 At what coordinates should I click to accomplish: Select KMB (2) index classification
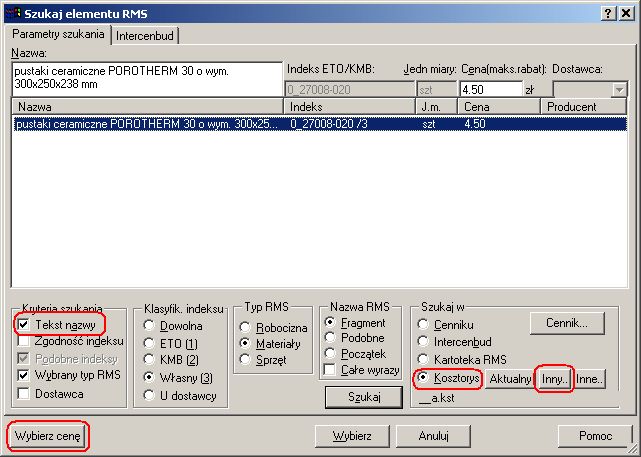[150, 360]
